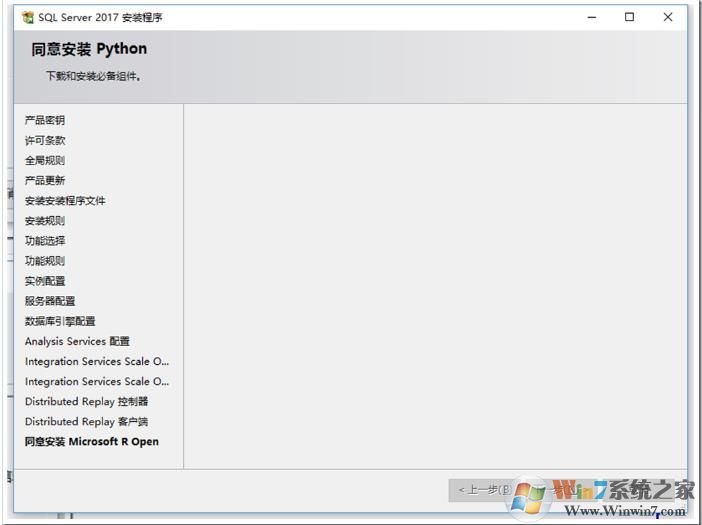
Task: Click the 上一步 back button
Action: point(485,490)
